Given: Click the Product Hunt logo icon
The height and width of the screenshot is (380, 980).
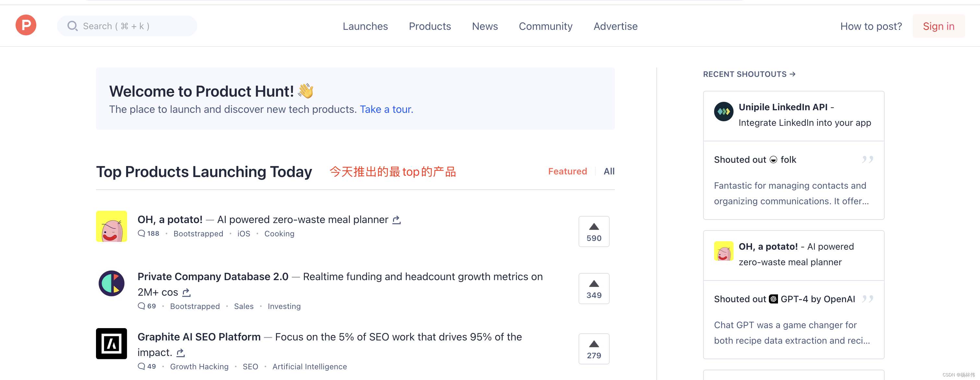Looking at the screenshot, I should 26,26.
